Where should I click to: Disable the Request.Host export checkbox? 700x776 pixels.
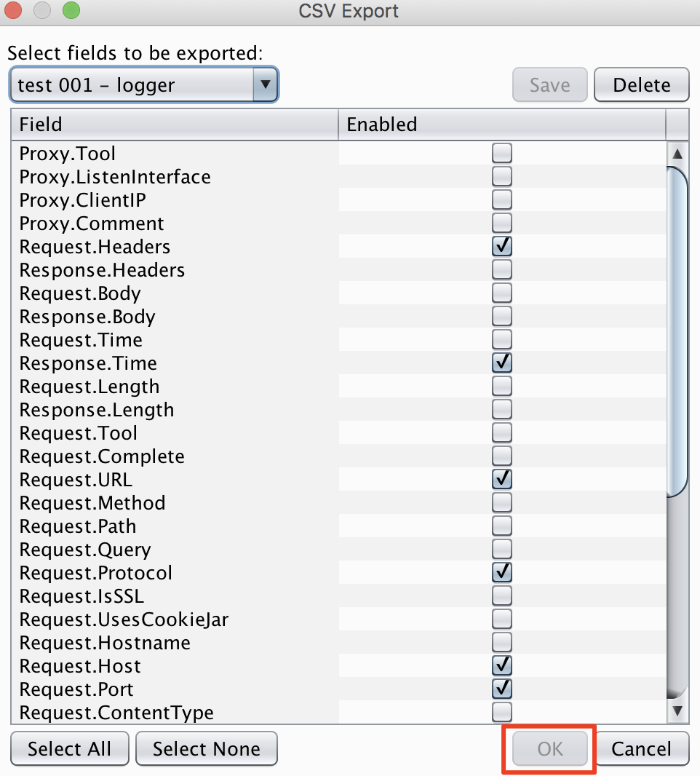[501, 665]
